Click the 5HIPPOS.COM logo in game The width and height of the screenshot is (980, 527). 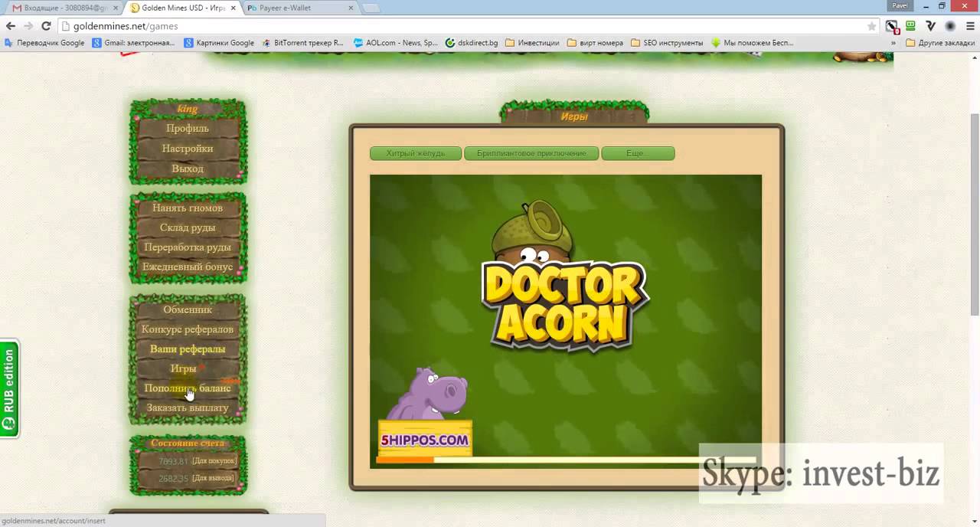[425, 440]
